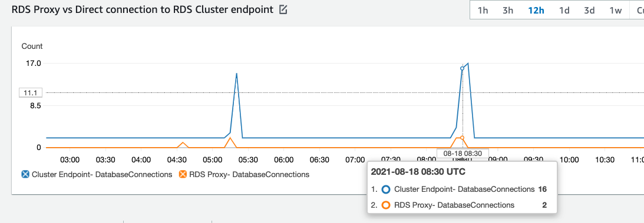This screenshot has width=644, height=223.
Task: Click the blue peak near 05:20
Action: click(x=237, y=74)
